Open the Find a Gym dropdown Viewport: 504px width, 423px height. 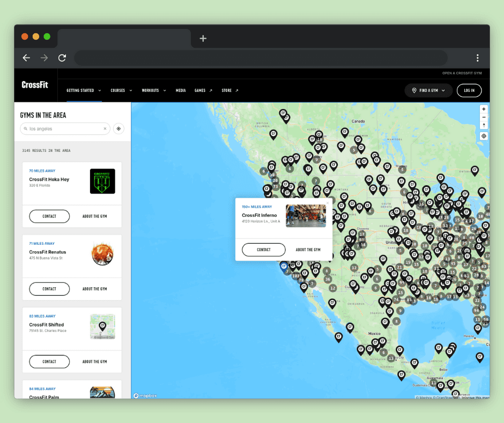click(428, 91)
